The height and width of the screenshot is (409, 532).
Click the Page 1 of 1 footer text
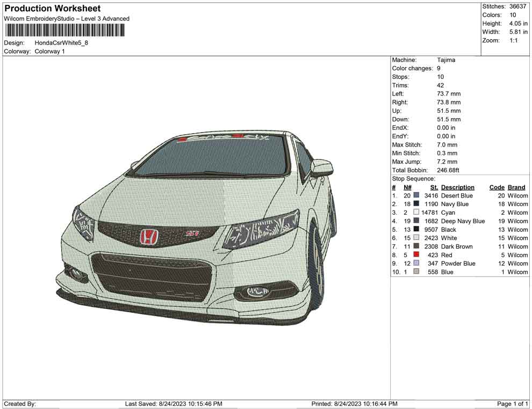pos(513,404)
